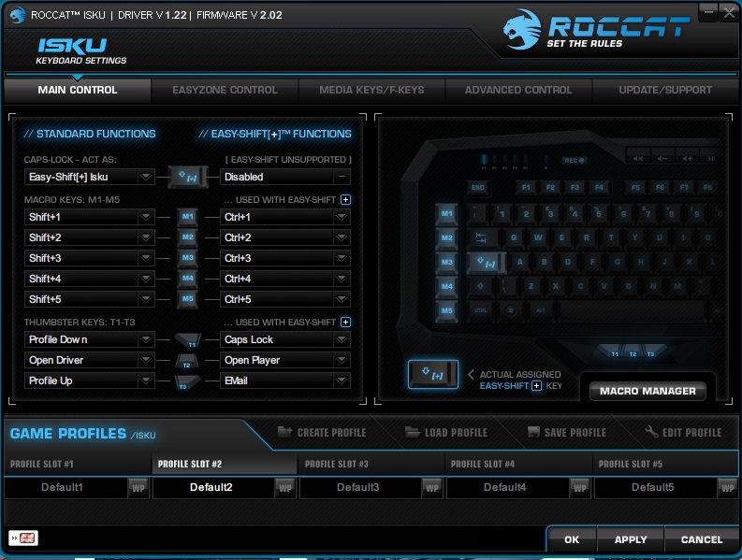This screenshot has height=560, width=742.
Task: Click Load Profile
Action: [446, 432]
